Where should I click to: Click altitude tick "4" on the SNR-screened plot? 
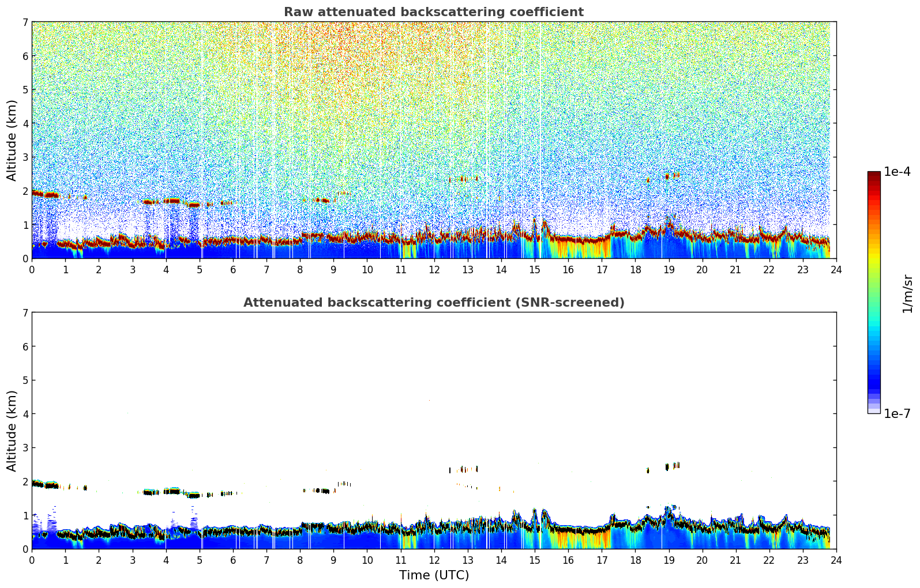25,414
